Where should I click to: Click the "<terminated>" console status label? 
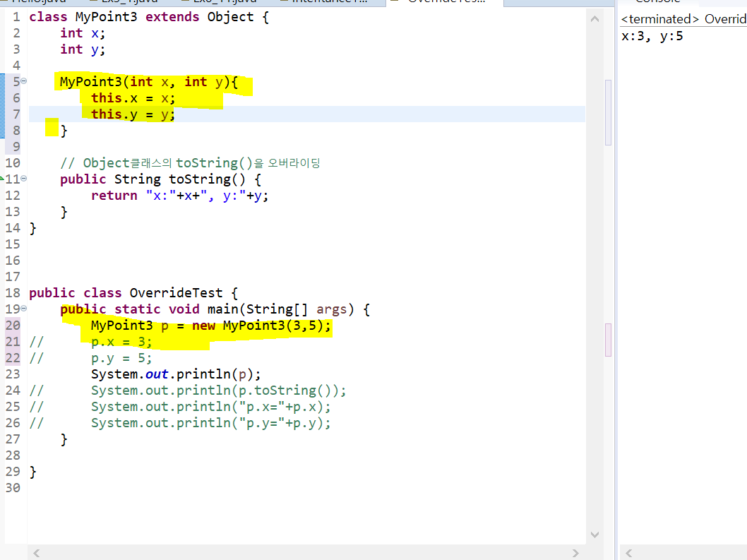coord(660,19)
